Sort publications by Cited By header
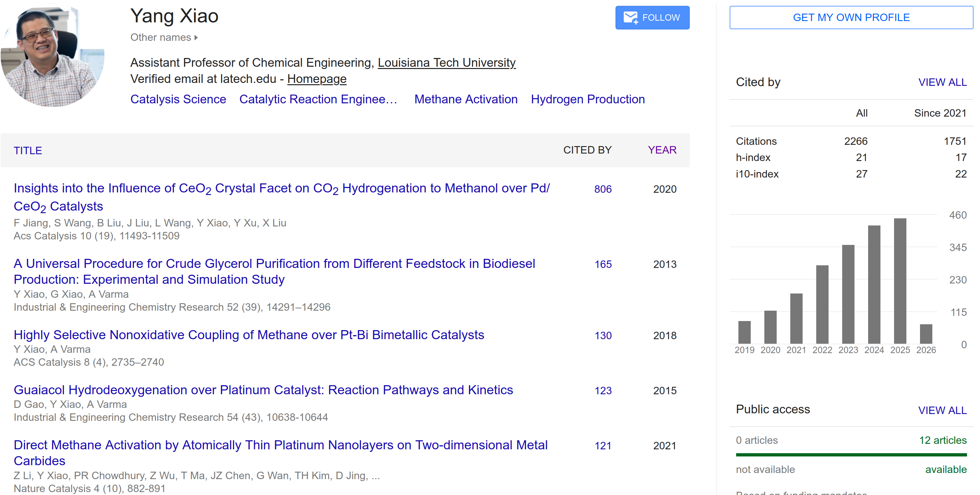The width and height of the screenshot is (980, 495). coord(587,150)
